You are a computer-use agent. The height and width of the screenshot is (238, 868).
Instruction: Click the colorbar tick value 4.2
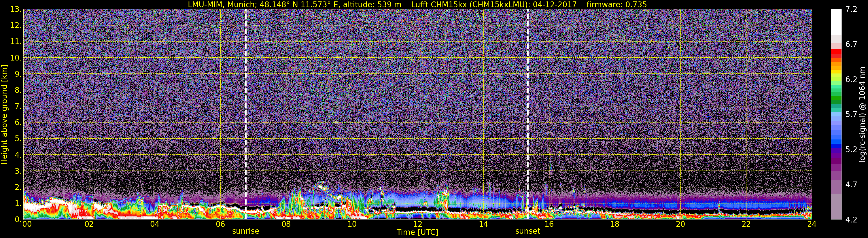click(851, 220)
